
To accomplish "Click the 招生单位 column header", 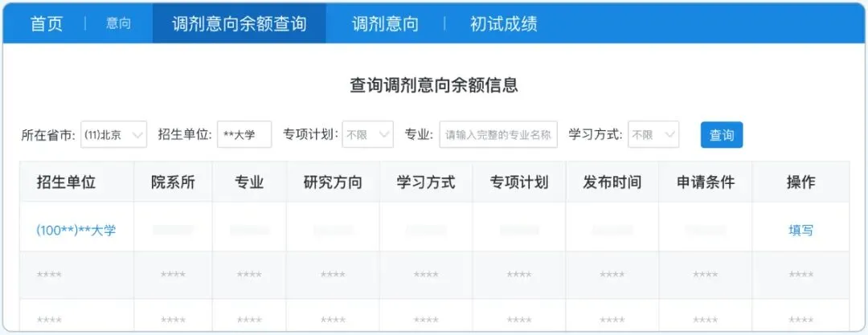I will pos(77,182).
